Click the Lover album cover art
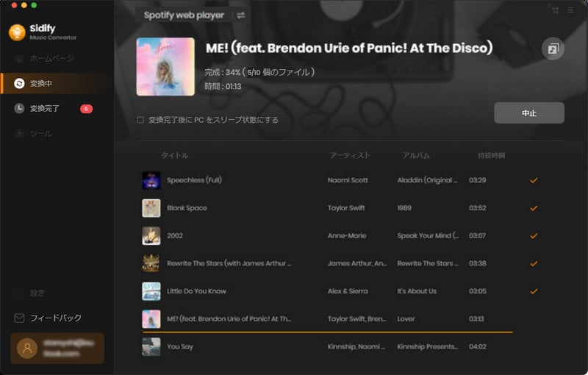This screenshot has width=588, height=375. pos(165,67)
